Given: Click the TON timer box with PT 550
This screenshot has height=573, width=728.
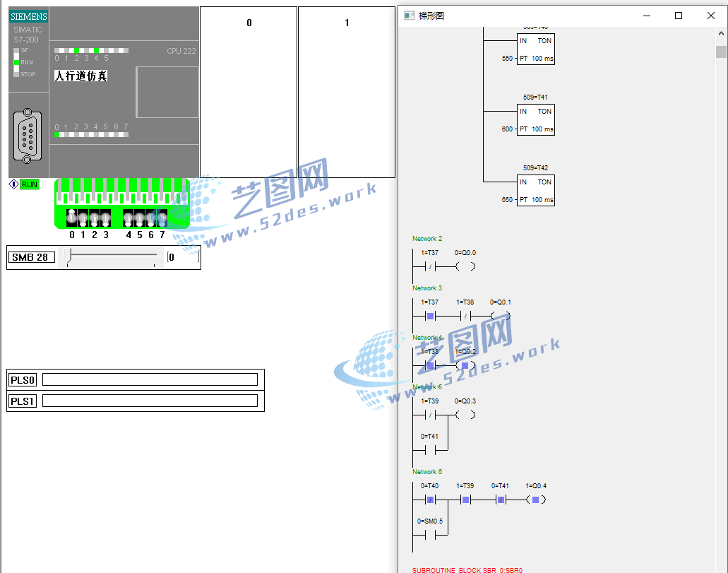Looking at the screenshot, I should [536, 49].
